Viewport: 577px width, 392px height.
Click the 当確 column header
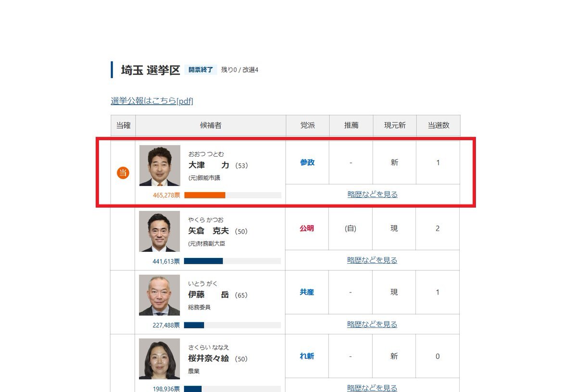pyautogui.click(x=123, y=125)
